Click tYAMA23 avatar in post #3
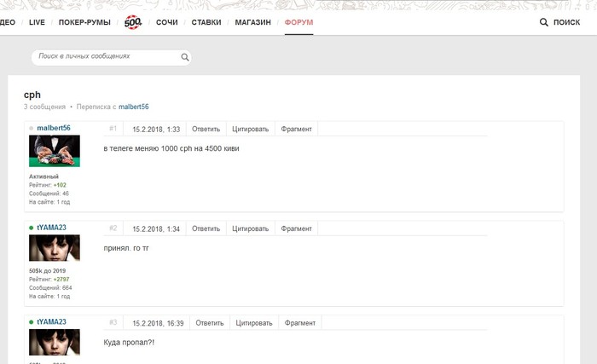 (55, 343)
